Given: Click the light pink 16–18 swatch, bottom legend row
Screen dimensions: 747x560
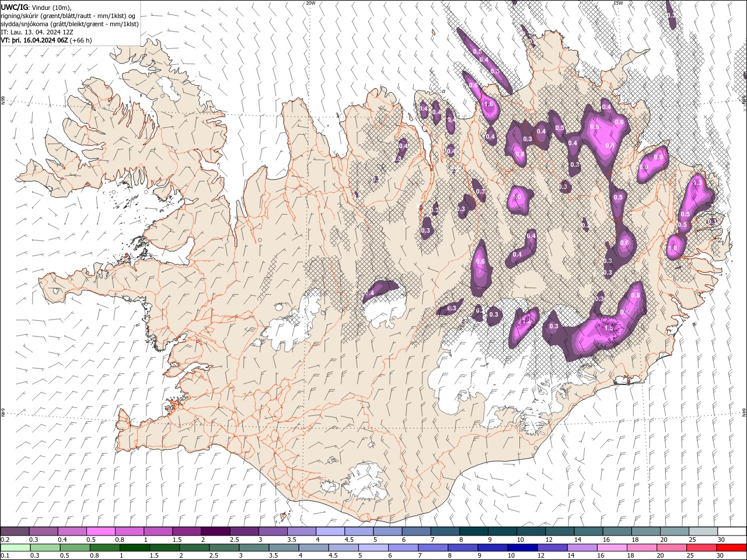Looking at the screenshot, I should (x=612, y=548).
